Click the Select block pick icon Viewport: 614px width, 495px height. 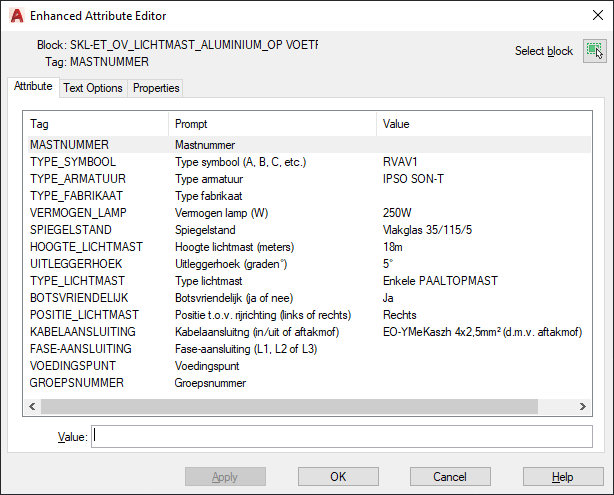point(594,50)
